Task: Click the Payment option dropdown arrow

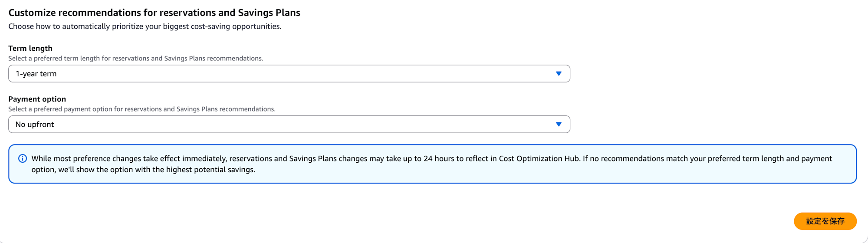Action: point(559,125)
